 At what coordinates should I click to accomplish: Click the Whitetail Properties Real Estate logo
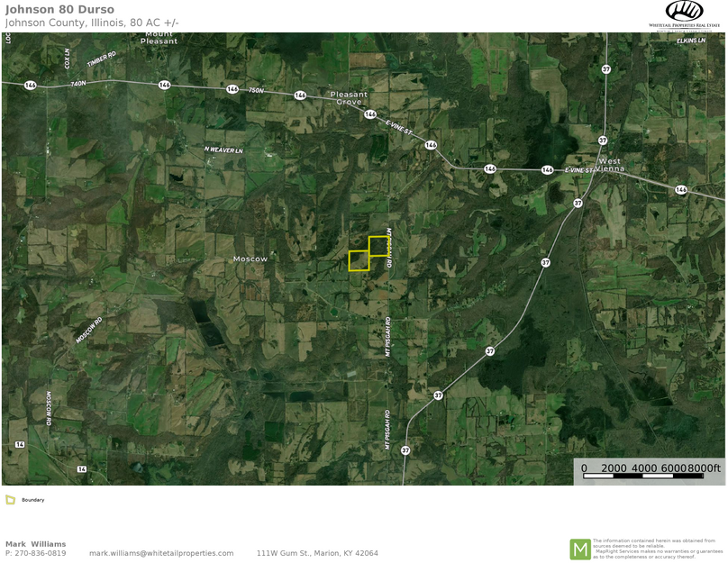click(684, 15)
